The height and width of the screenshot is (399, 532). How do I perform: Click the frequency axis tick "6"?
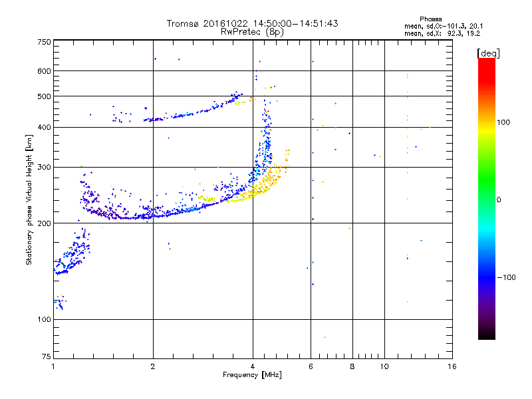click(311, 366)
